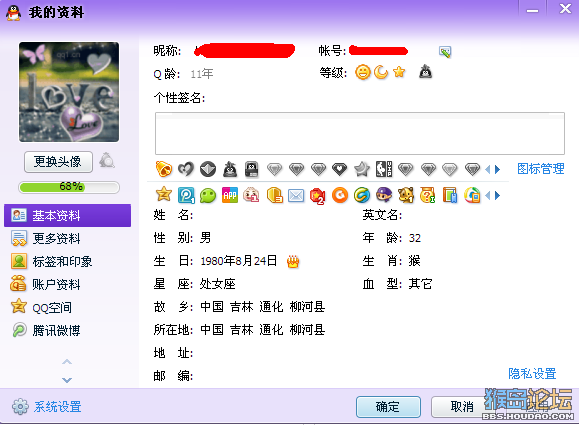Open the QQ Mail envelope icon

[296, 195]
